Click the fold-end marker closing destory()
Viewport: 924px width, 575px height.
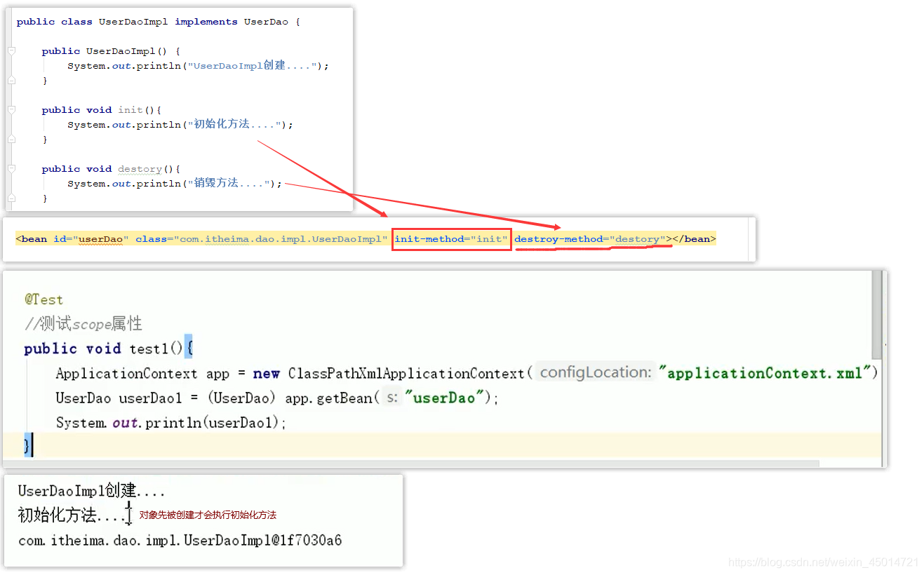coord(11,198)
